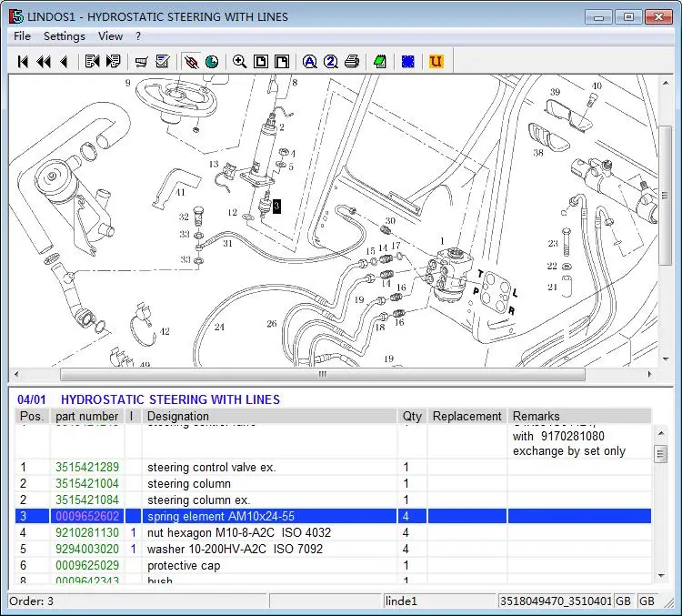Click the linde1 status bar field

[x=439, y=601]
